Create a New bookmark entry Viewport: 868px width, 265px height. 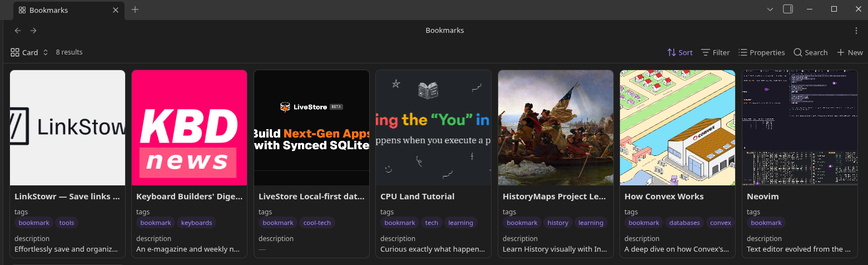850,52
